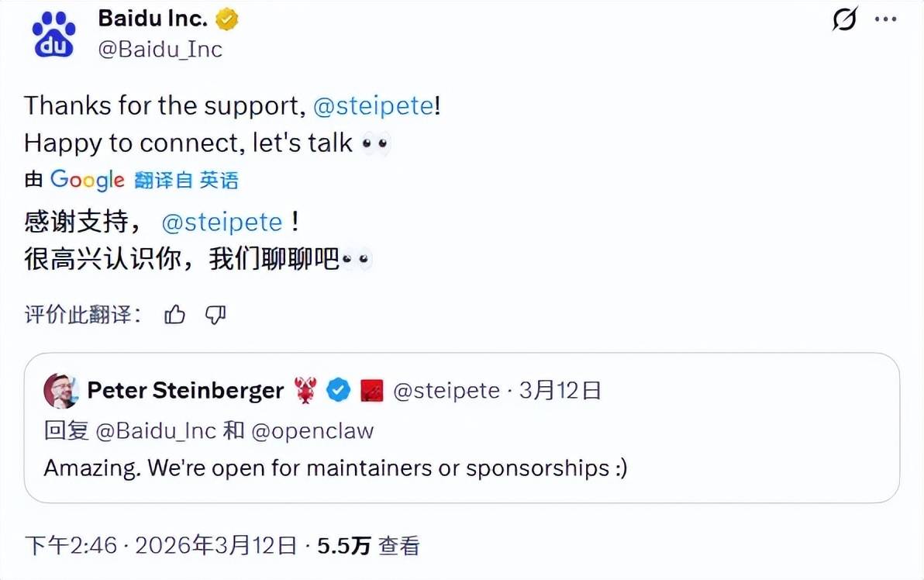This screenshot has width=924, height=580.
Task: Open the @Baidu_Inc handle under name
Action: pos(160,50)
